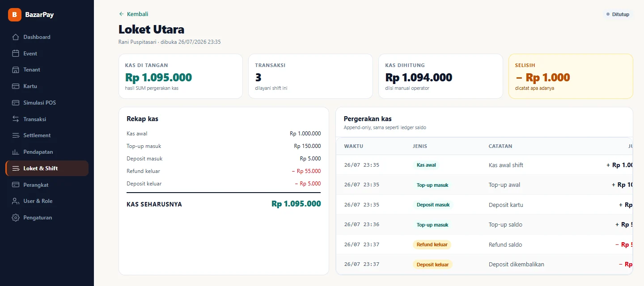644x286 pixels.
Task: Open the Tenant menu item
Action: 47,70
